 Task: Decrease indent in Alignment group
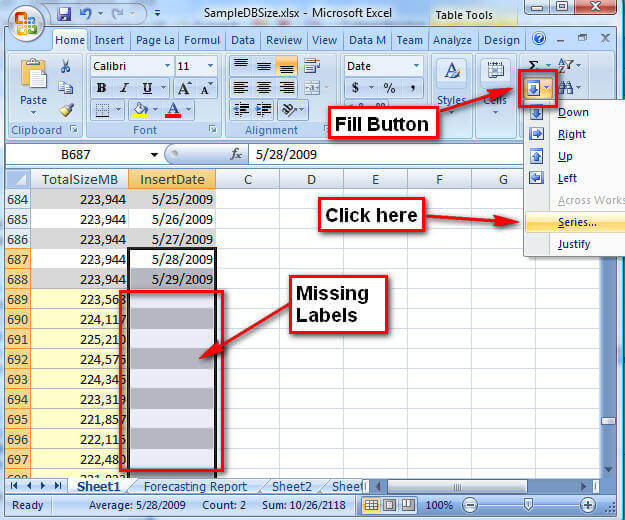[241, 109]
